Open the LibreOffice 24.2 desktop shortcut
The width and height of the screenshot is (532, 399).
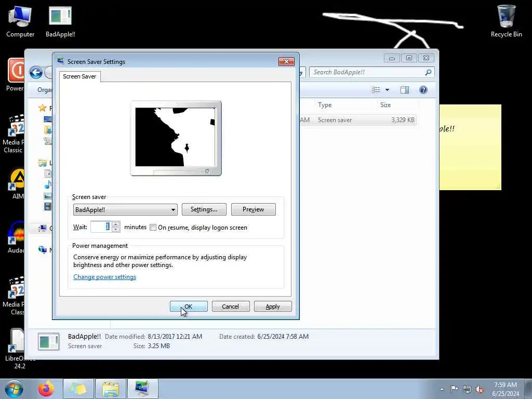tap(18, 348)
